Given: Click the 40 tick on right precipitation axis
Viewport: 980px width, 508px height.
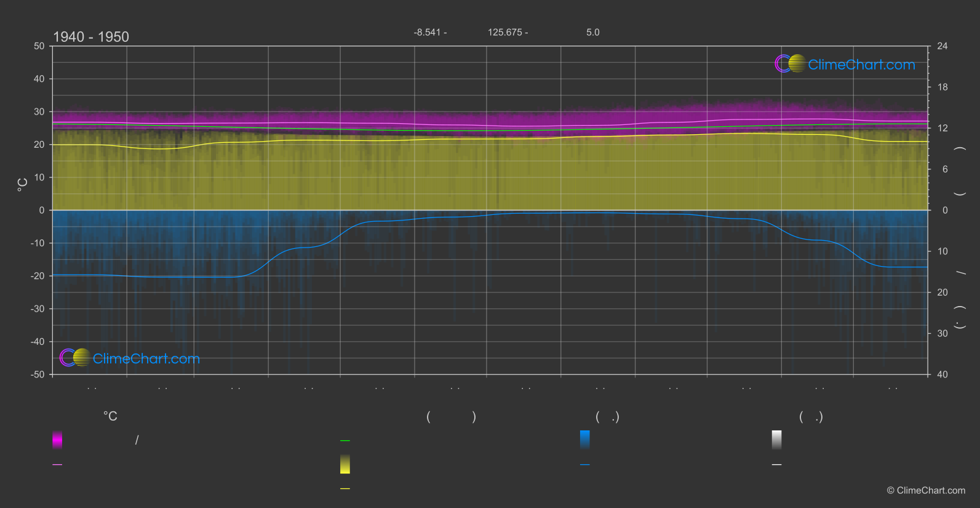Looking at the screenshot, I should coord(942,374).
